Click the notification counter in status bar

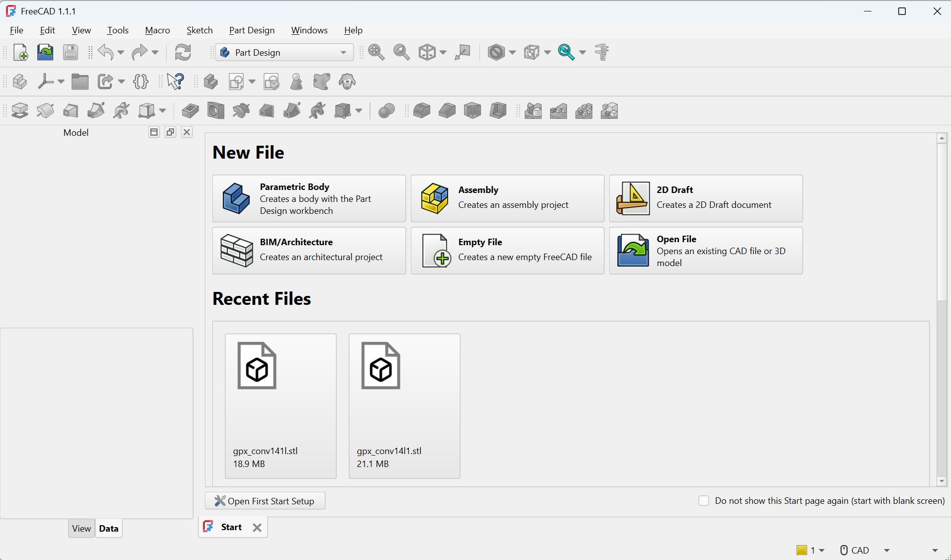pyautogui.click(x=810, y=550)
